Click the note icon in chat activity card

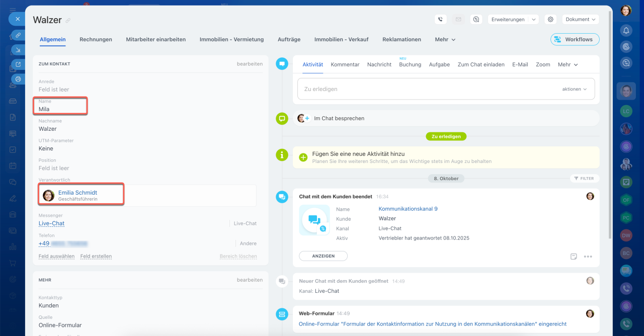[x=574, y=257]
